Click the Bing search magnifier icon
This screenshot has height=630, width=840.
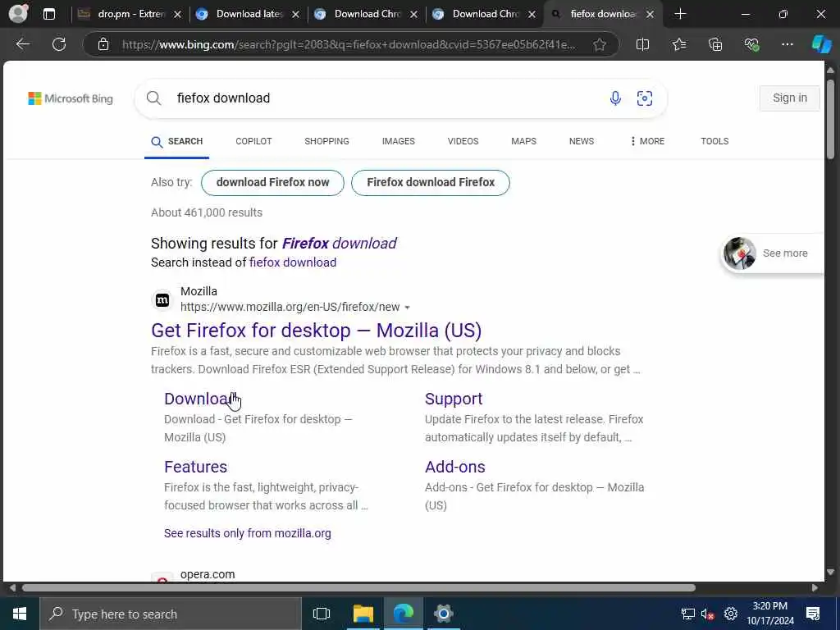[153, 98]
